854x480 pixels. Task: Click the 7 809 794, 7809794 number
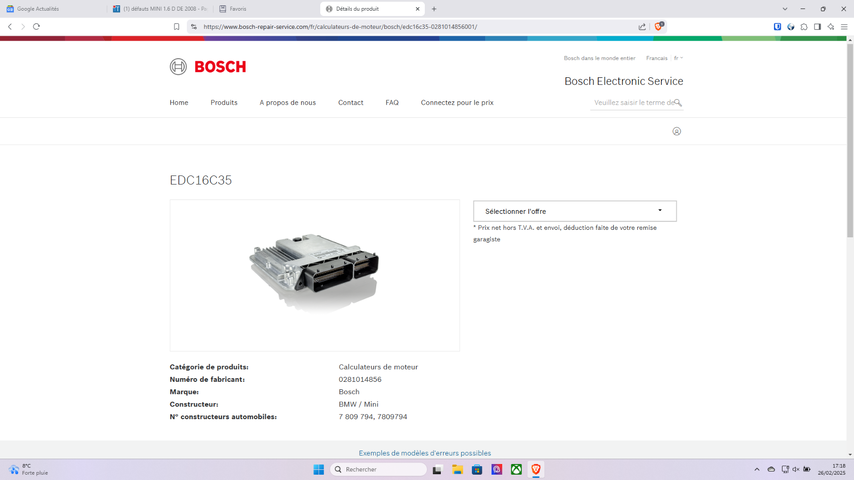pos(373,416)
